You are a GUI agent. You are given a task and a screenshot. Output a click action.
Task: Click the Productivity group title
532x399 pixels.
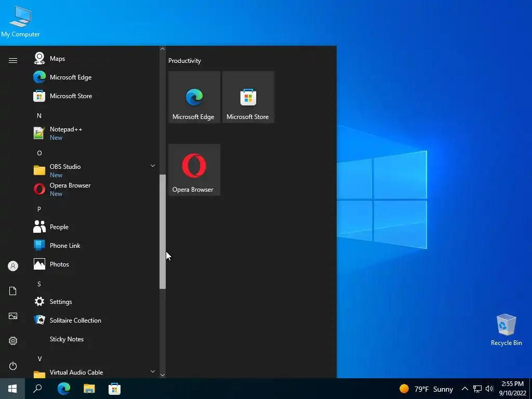point(184,61)
